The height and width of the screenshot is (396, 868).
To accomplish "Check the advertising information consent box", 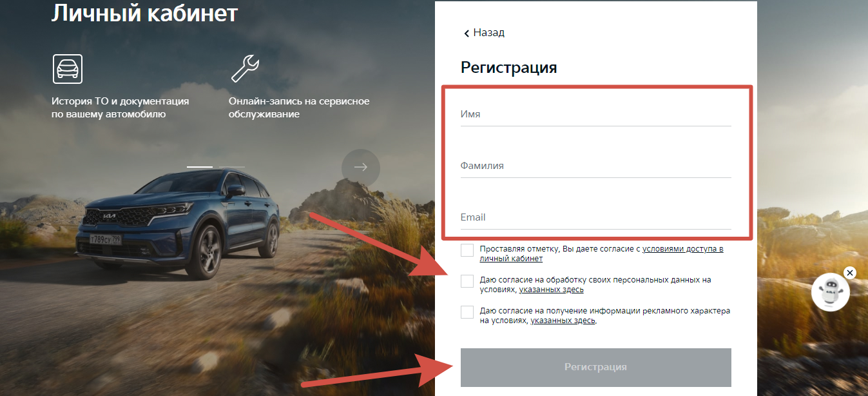I will [x=467, y=312].
